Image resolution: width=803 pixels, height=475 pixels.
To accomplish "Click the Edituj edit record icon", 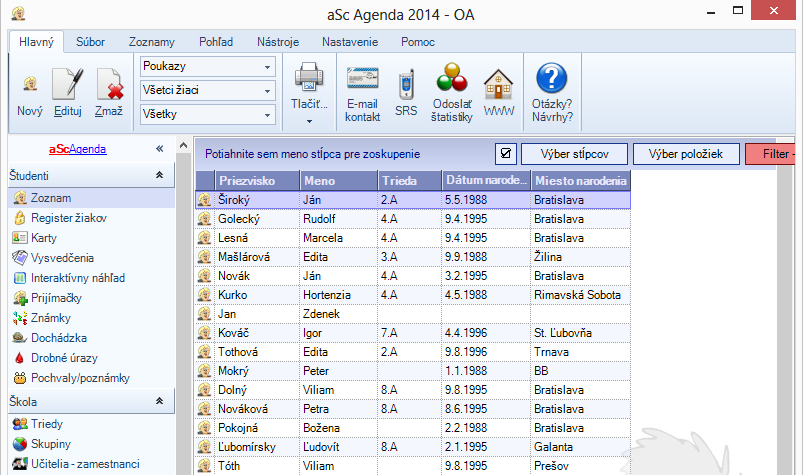I will [x=68, y=84].
